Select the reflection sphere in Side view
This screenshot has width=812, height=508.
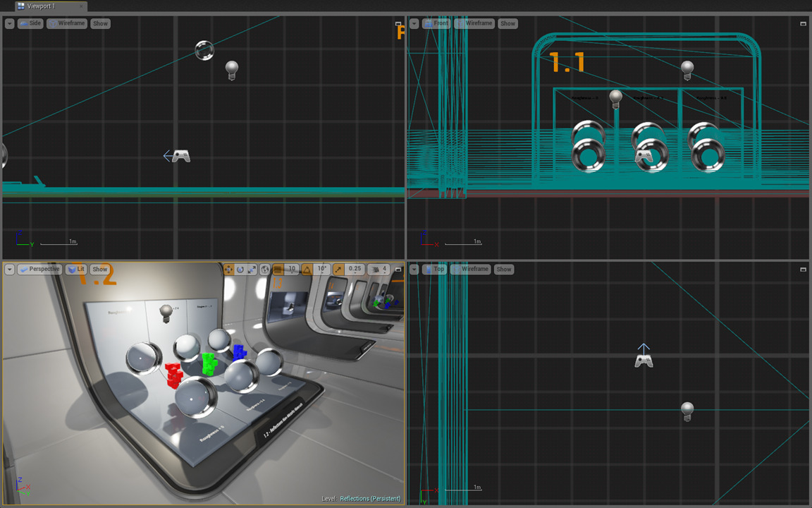pos(204,50)
